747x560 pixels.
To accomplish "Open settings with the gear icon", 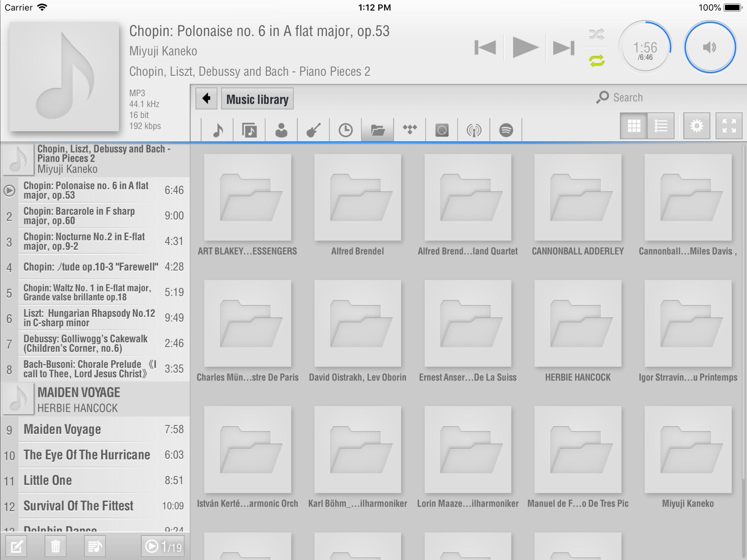I will point(697,126).
